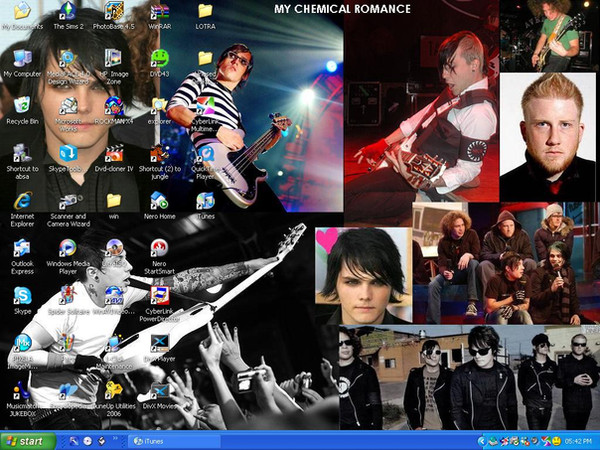The height and width of the screenshot is (450, 600).
Task: Select the Recycle Bin icon
Action: point(22,105)
